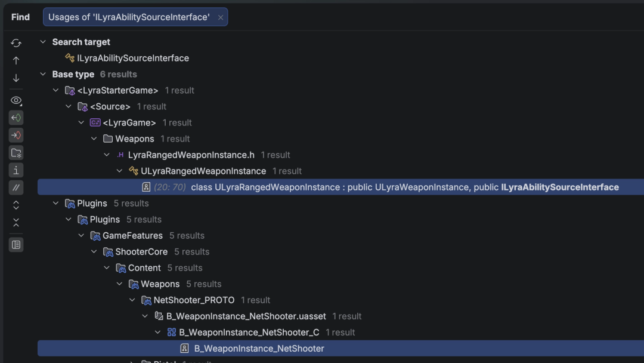Collapse the ShooterCore node
The width and height of the screenshot is (644, 363).
(94, 251)
